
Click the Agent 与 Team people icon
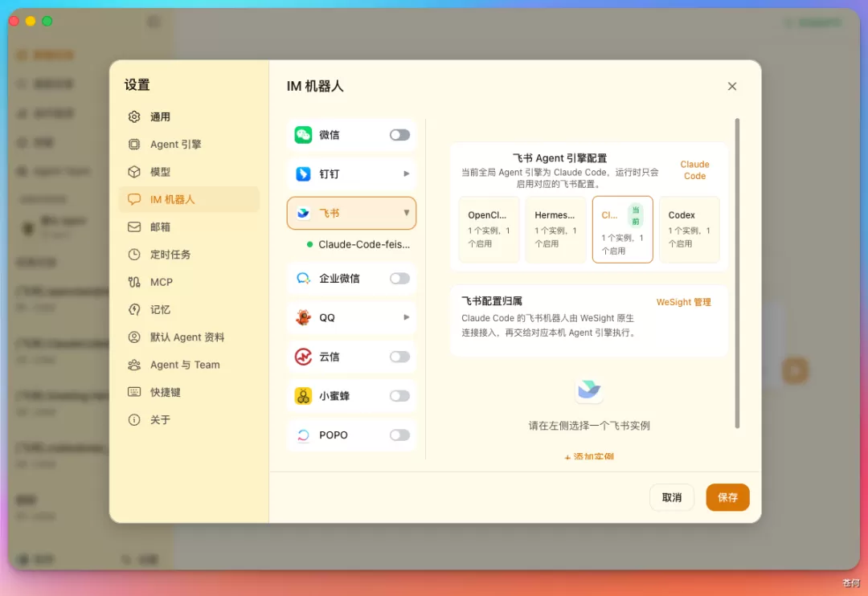(134, 365)
